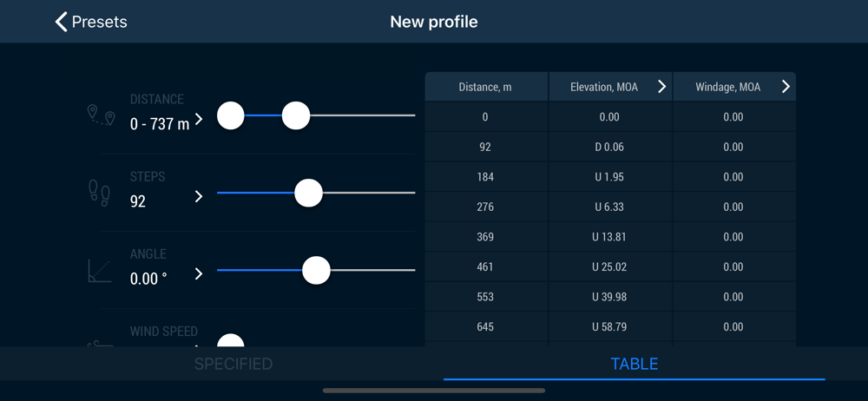
Task: Click the Distance maximum slider handle
Action: (296, 115)
